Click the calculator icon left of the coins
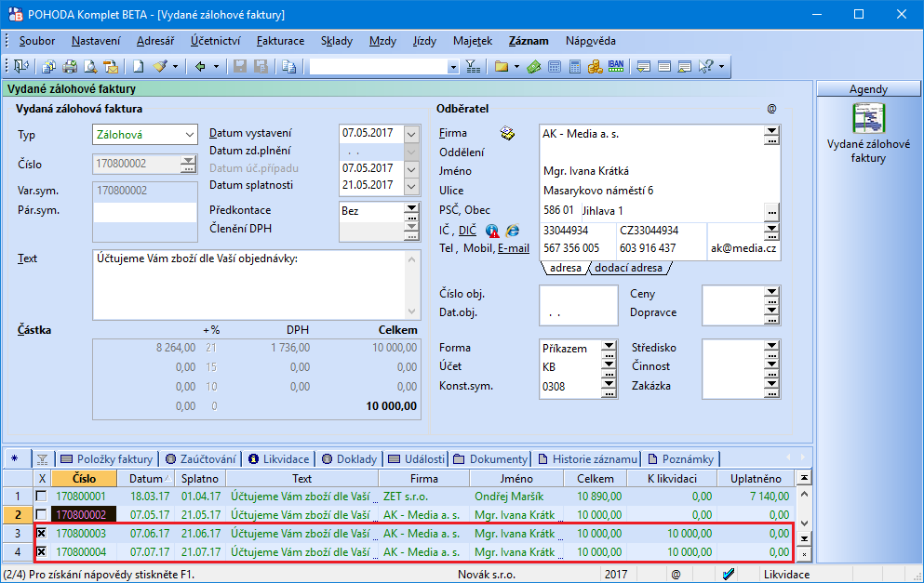 (x=575, y=67)
